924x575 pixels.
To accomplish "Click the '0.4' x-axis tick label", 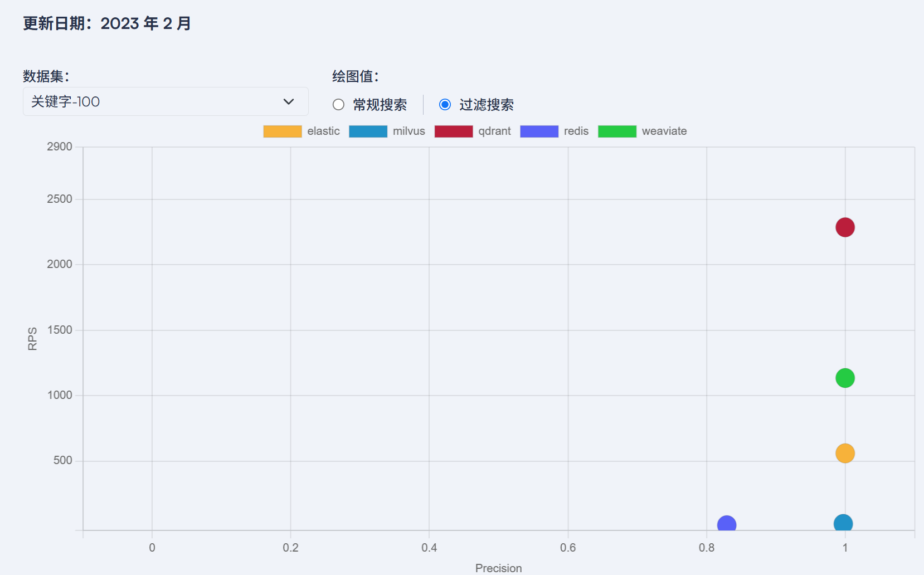I will pyautogui.click(x=429, y=548).
